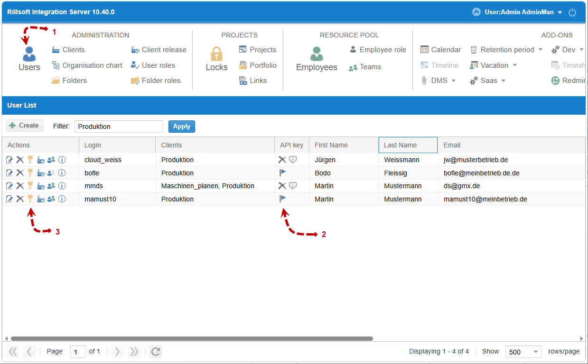Open Client release settings
The width and height of the screenshot is (588, 364).
[x=159, y=50]
